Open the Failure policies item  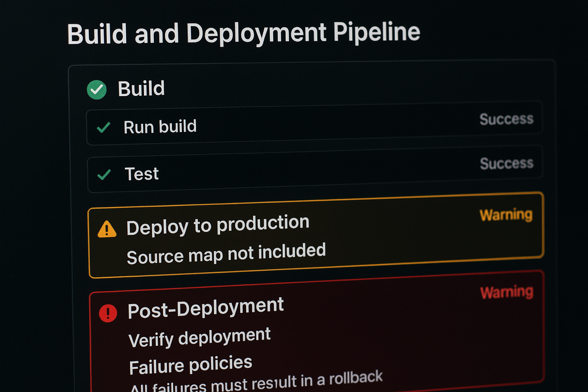pyautogui.click(x=191, y=365)
